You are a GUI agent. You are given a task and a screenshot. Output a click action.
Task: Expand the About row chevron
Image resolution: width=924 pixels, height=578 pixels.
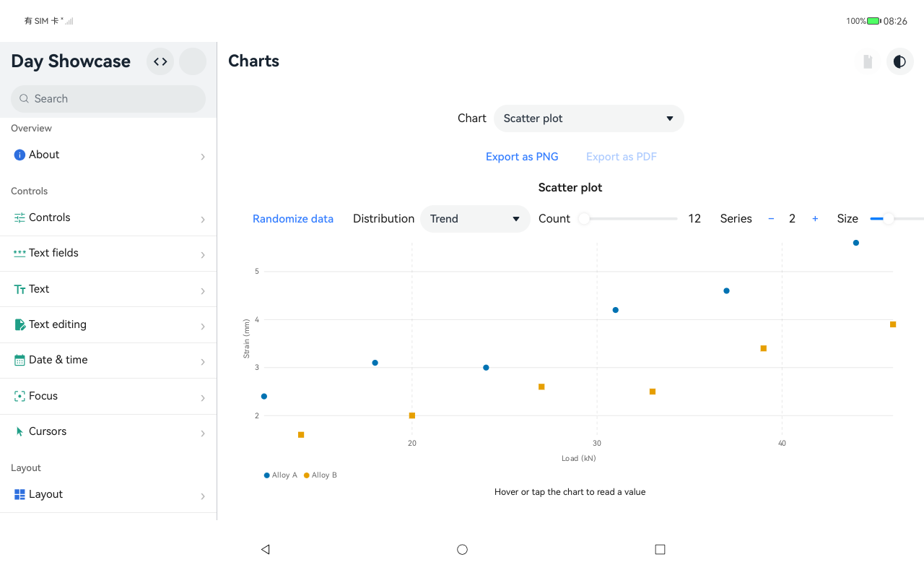(x=203, y=157)
